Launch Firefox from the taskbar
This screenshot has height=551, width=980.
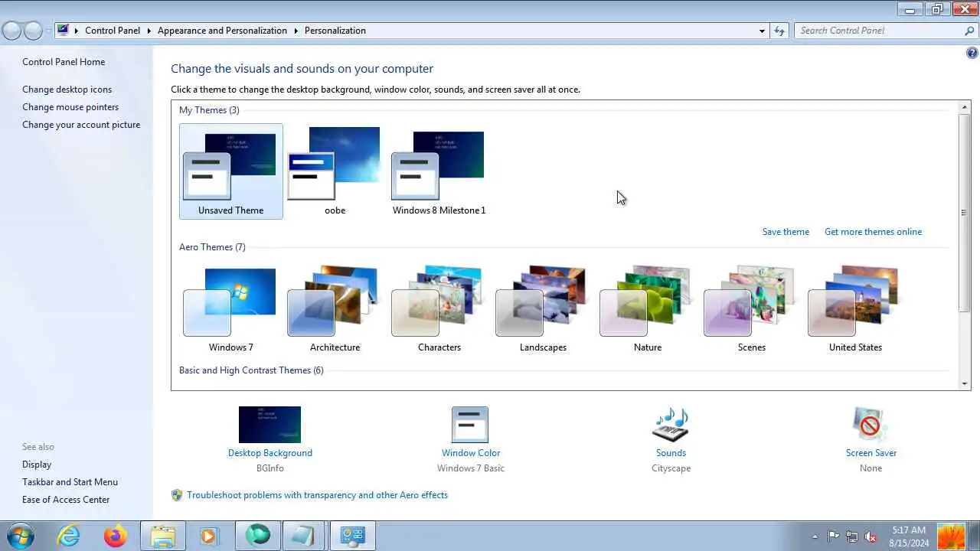pyautogui.click(x=116, y=536)
